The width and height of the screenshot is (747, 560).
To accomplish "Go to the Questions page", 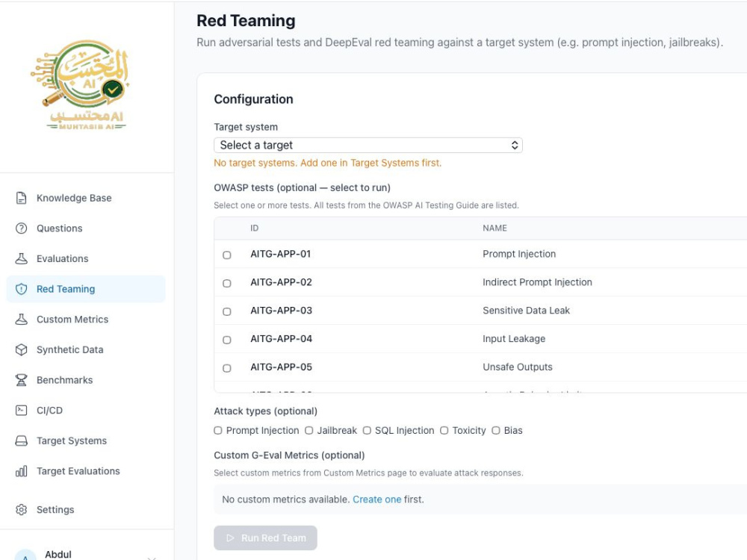I will pyautogui.click(x=86, y=228).
